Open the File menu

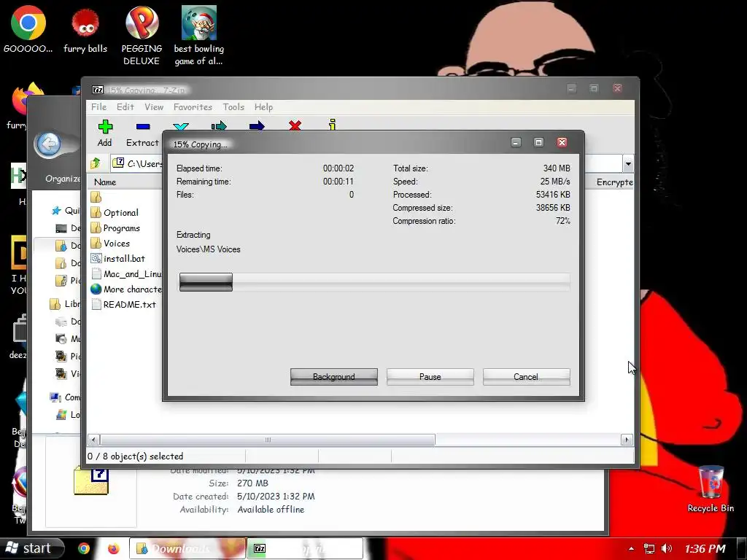coord(98,106)
